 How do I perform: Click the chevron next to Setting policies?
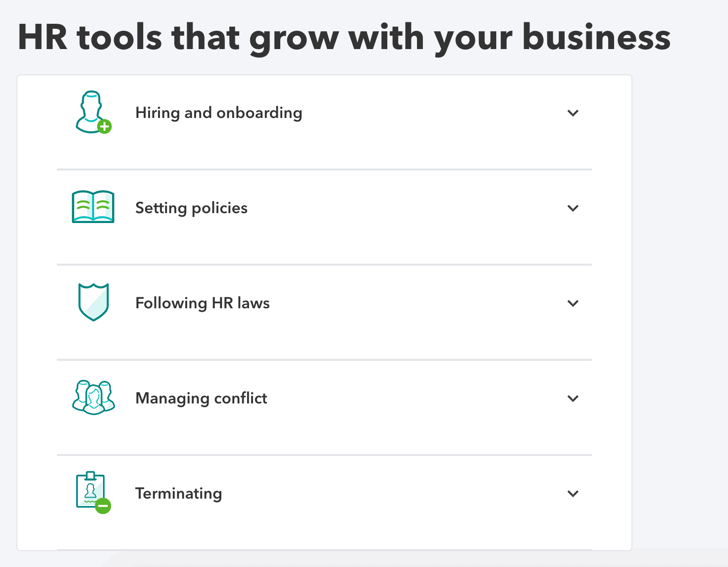[573, 208]
